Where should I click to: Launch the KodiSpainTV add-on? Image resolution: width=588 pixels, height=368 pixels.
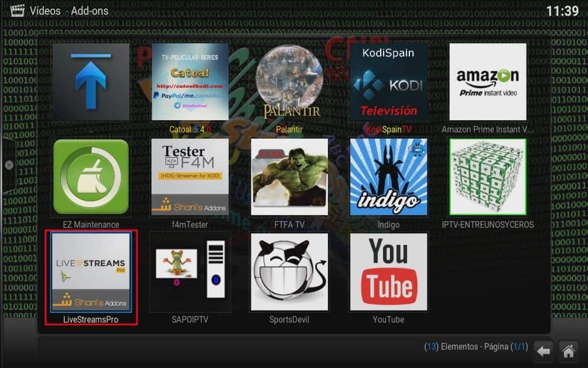coord(388,80)
